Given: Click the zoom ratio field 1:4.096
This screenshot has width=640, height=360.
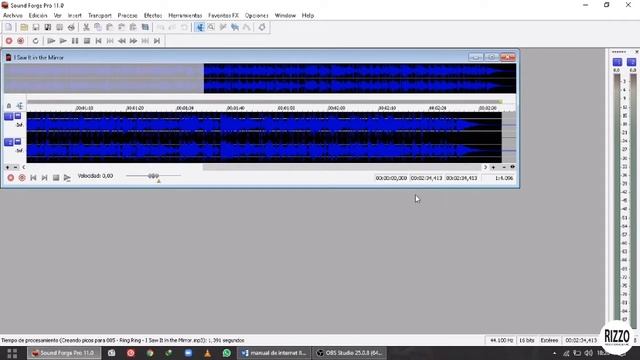Looking at the screenshot, I should tap(499, 178).
